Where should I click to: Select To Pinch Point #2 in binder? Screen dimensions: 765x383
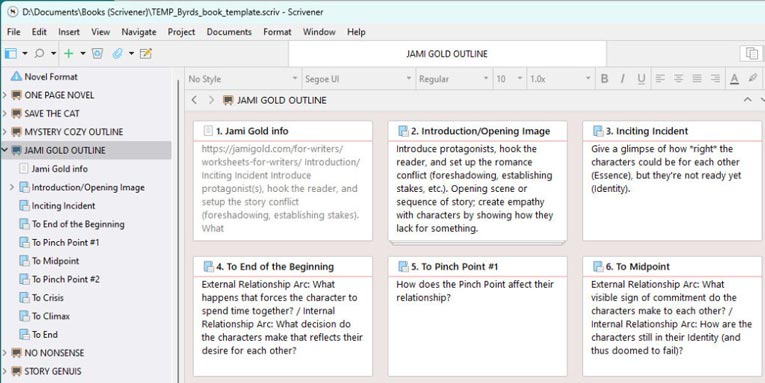pos(65,280)
